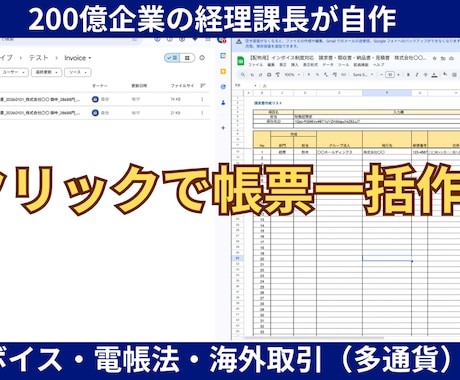Check the cloud document status icon
The width and height of the screenshot is (460, 380).
[x=452, y=58]
